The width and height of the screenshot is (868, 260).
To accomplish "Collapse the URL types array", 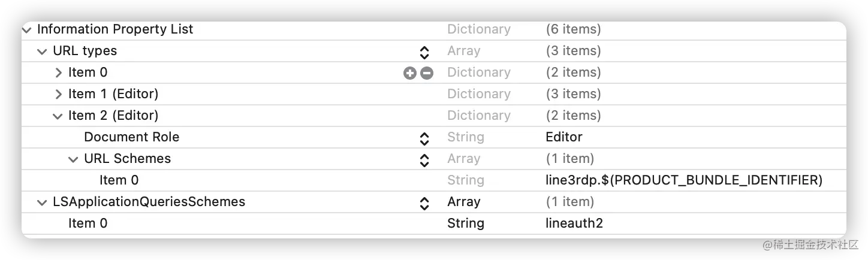I will [x=42, y=52].
